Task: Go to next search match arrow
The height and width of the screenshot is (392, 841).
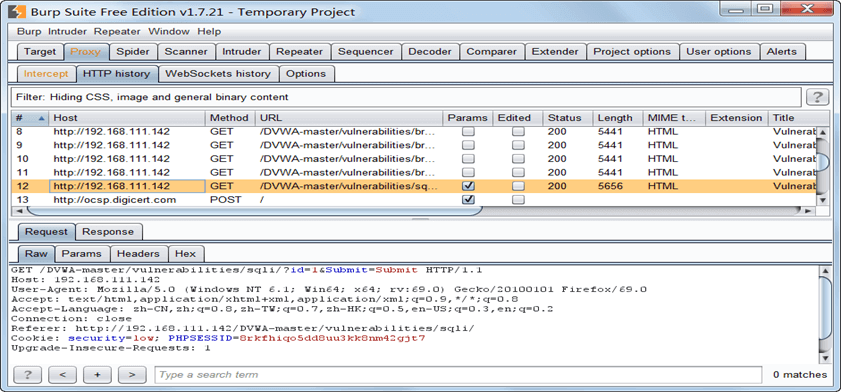Action: pyautogui.click(x=132, y=375)
